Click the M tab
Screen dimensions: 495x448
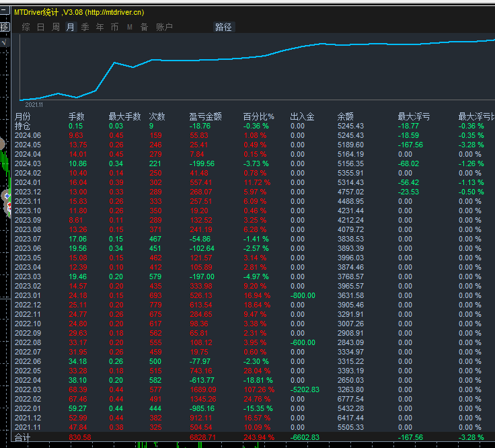click(x=129, y=27)
